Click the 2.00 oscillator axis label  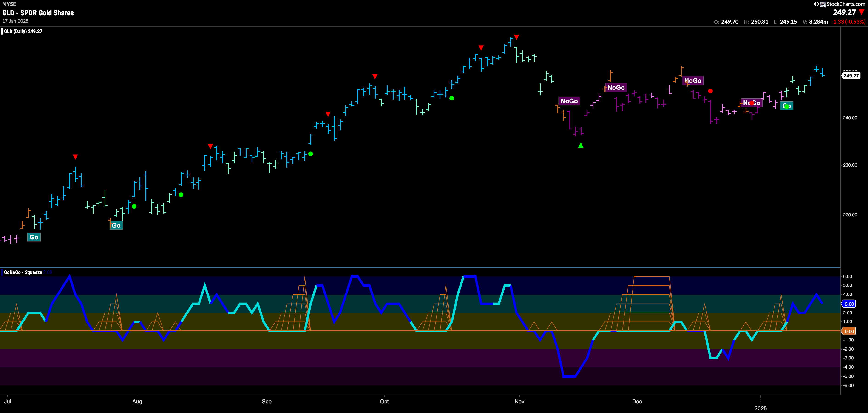click(x=848, y=313)
